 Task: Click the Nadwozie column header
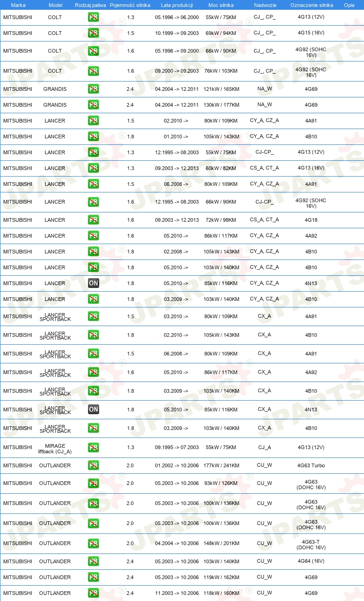click(265, 5)
